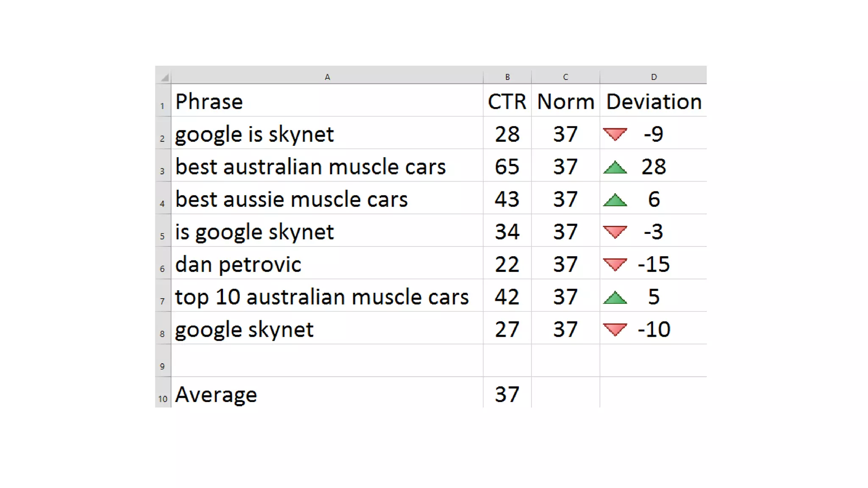Click green up arrow beside 28 deviation
The width and height of the screenshot is (868, 488).
pyautogui.click(x=615, y=168)
